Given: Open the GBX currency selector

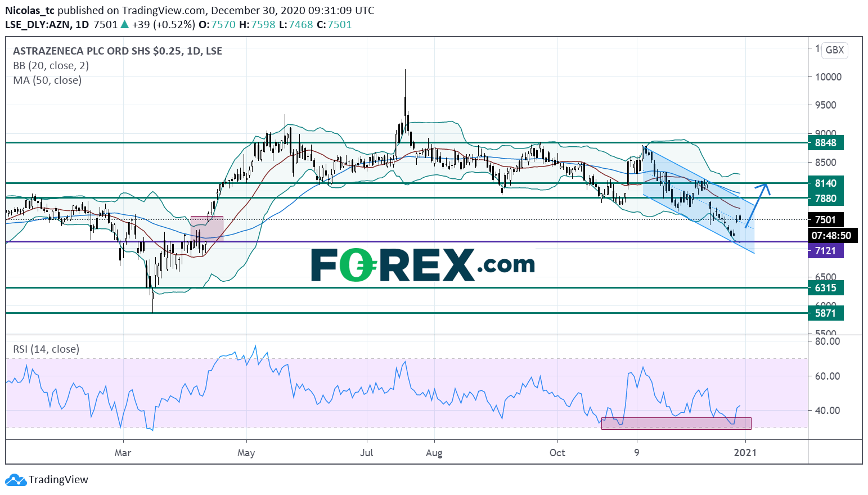Looking at the screenshot, I should [x=834, y=50].
